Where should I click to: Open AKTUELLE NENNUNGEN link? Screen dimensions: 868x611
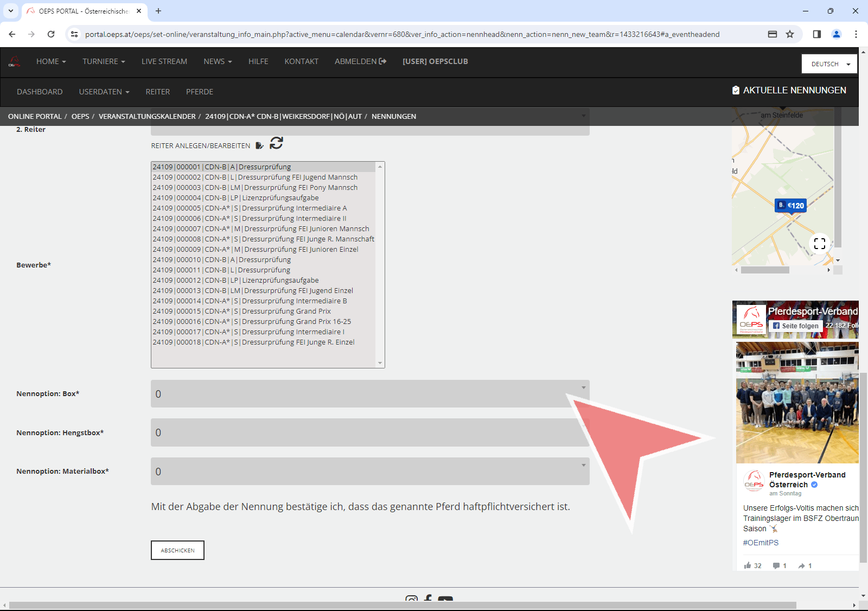point(789,91)
